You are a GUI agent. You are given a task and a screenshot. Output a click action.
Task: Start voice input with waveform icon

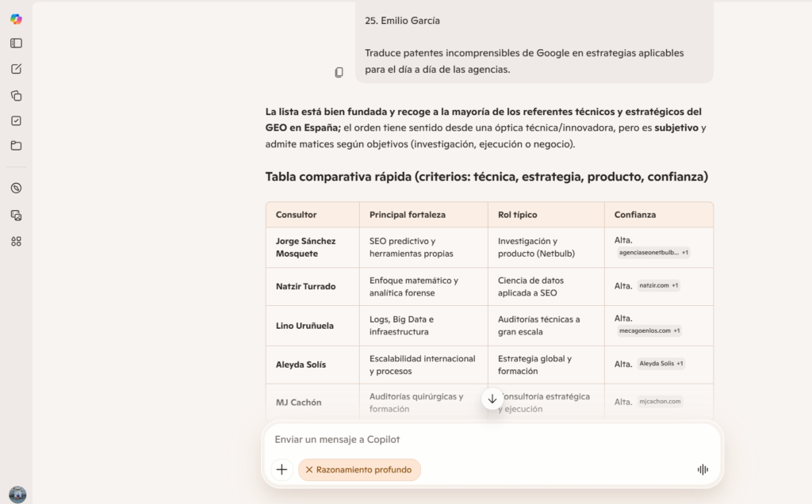703,470
